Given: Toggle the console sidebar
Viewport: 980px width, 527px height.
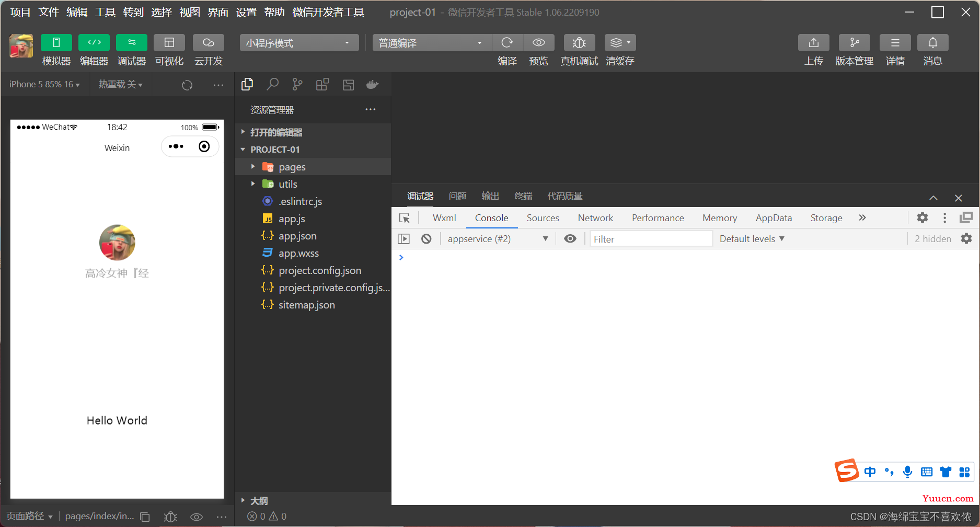Looking at the screenshot, I should pyautogui.click(x=403, y=239).
